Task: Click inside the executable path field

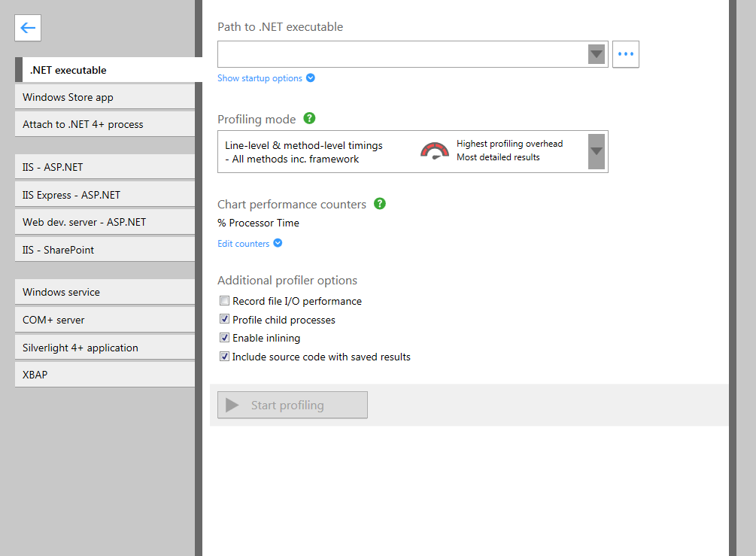Action: [399, 53]
